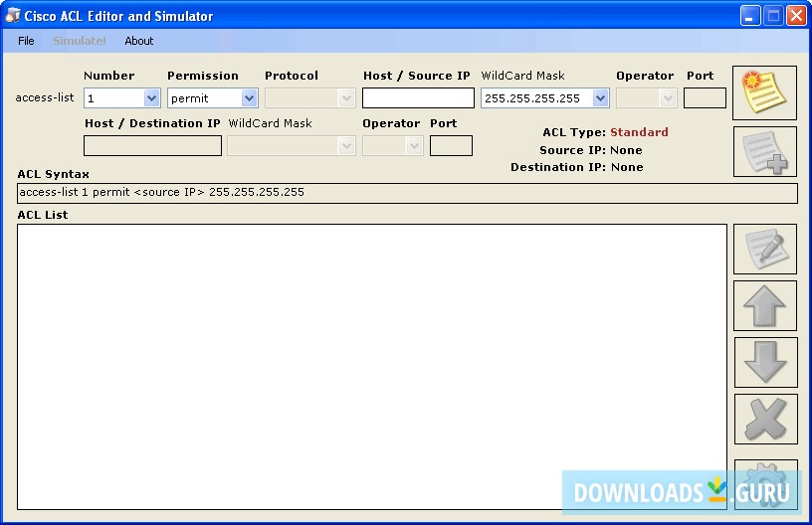Screen dimensions: 812x525
Task: Click the add ACL entry icon button
Action: 765,151
